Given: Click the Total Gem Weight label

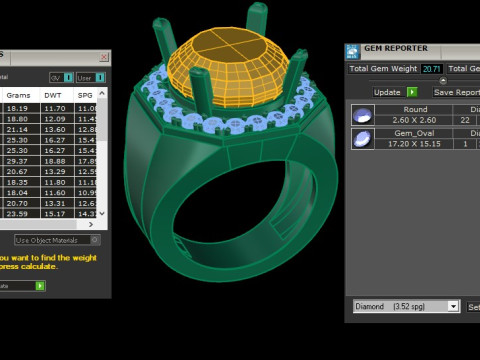Looking at the screenshot, I should point(383,69).
